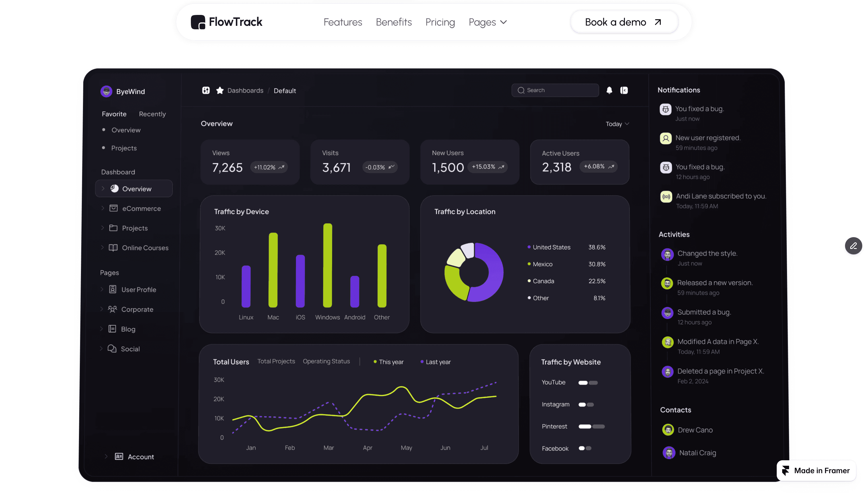Click the right sidebar panel toggle icon
Viewport: 868px width, 493px height.
624,90
